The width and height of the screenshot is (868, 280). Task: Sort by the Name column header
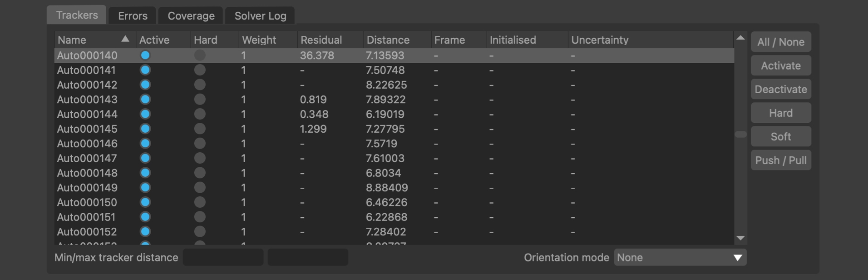tap(95, 40)
